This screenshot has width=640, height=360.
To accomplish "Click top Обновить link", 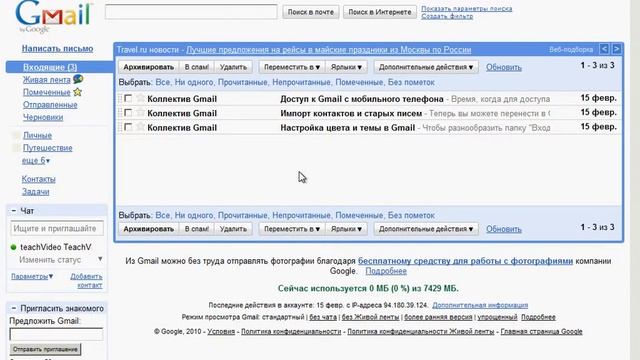I will (x=504, y=67).
